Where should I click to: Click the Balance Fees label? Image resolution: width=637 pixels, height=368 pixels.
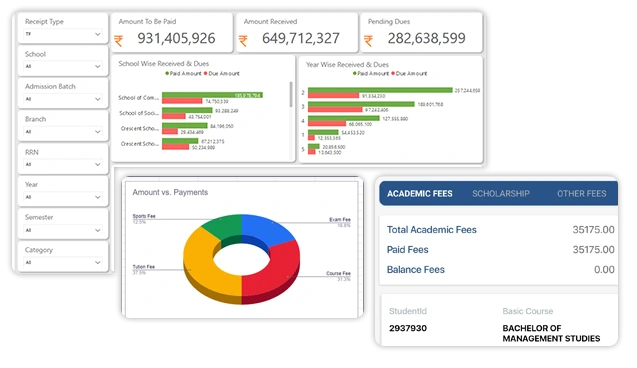click(416, 270)
